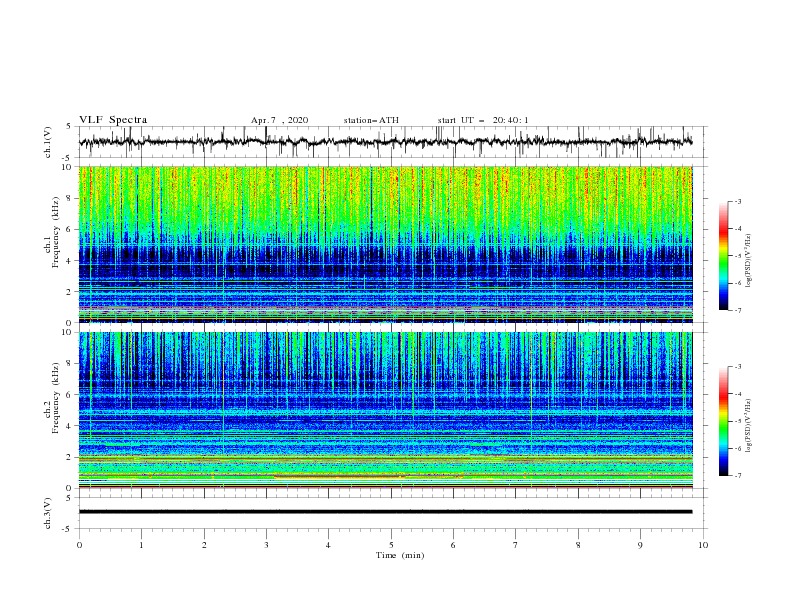The width and height of the screenshot is (792, 612).
Task: Click time axis tick label "6"
Action: pyautogui.click(x=453, y=545)
